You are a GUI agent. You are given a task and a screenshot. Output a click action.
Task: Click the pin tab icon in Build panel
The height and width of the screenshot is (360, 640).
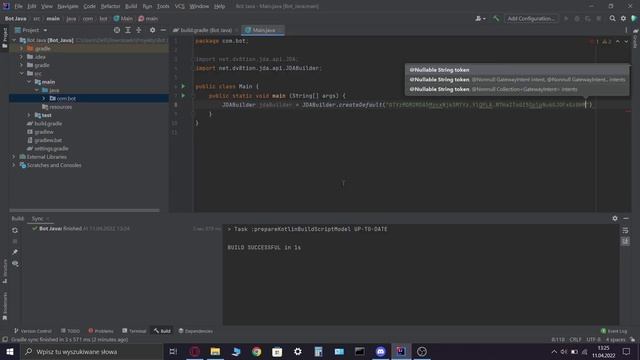pyautogui.click(x=15, y=252)
